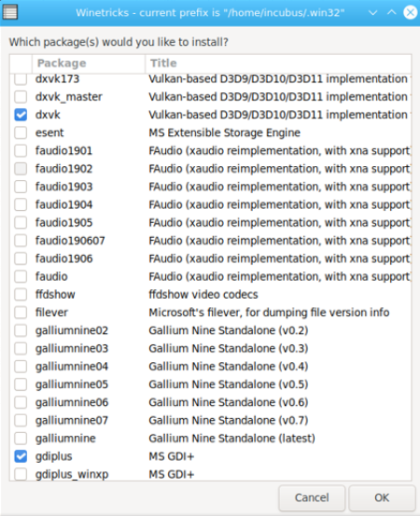Tick the galliumnine checkbox

[21, 439]
